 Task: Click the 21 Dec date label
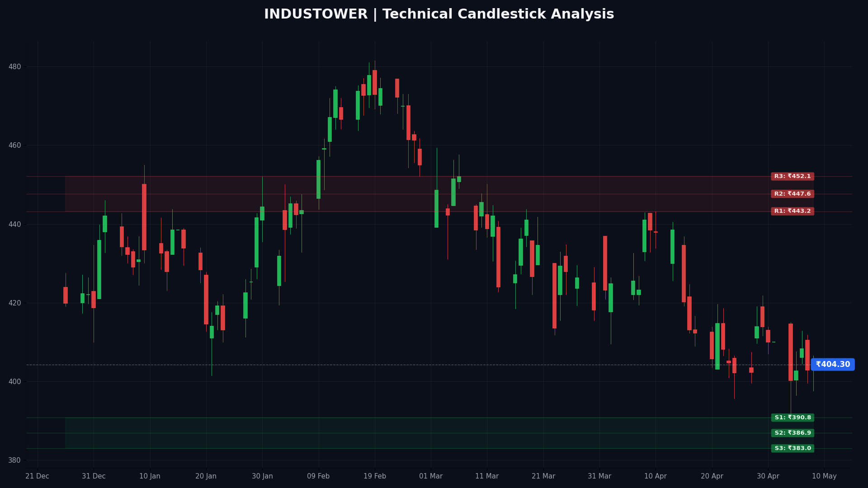point(38,476)
